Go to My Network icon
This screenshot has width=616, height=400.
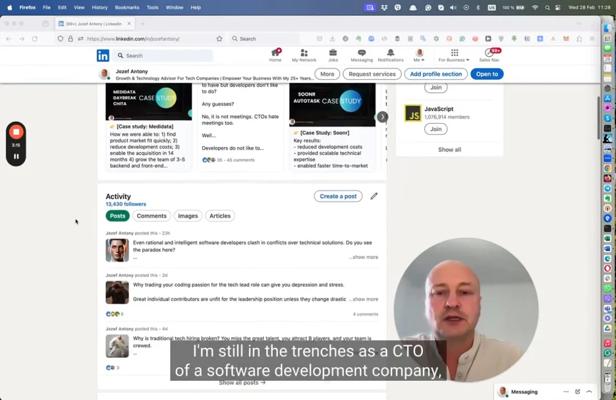pos(304,55)
